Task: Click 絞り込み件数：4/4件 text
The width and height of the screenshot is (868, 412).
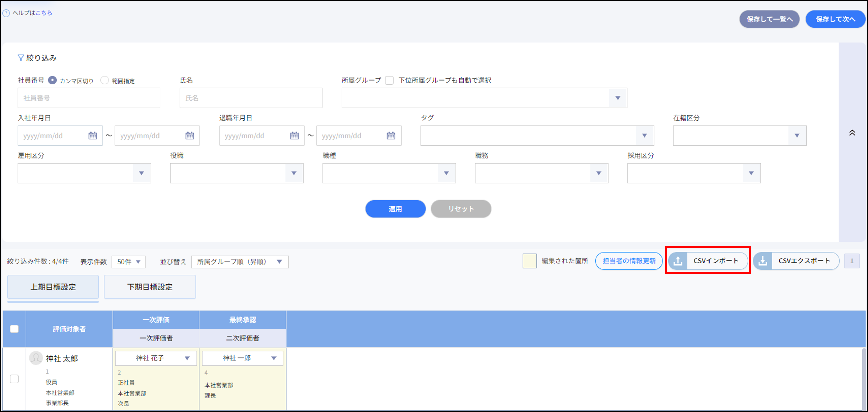Action: (38, 261)
